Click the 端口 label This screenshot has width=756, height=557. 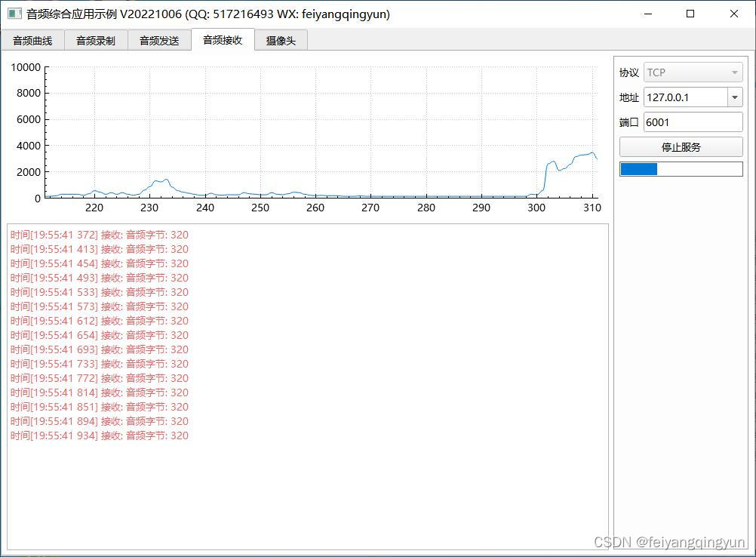pos(628,122)
